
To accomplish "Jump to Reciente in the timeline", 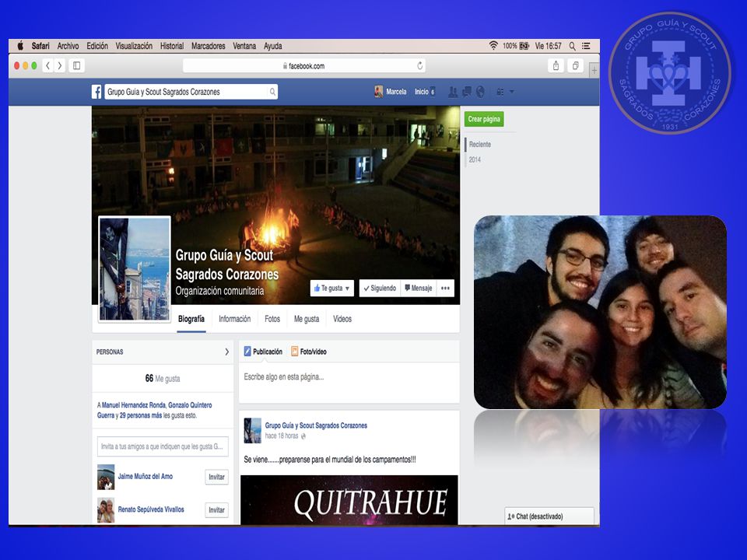I will pyautogui.click(x=480, y=145).
